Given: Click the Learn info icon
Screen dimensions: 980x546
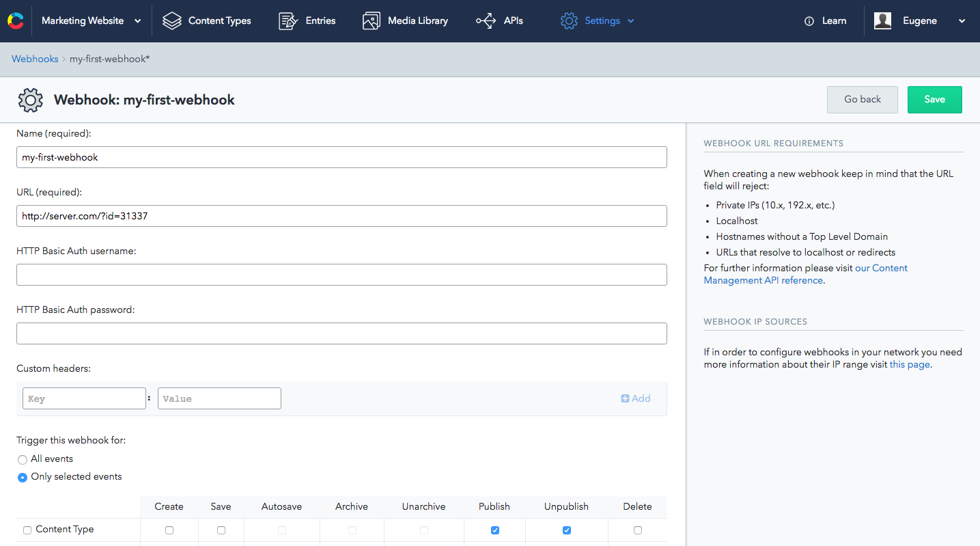Looking at the screenshot, I should pyautogui.click(x=809, y=21).
